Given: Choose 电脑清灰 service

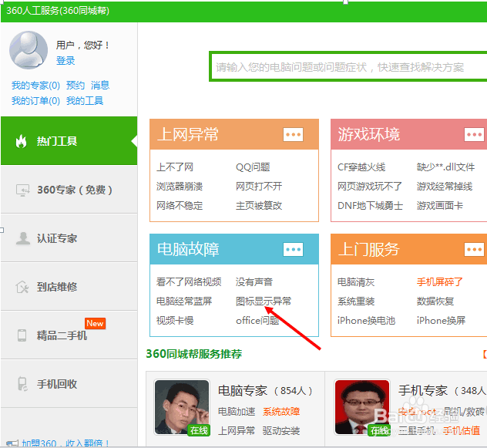Looking at the screenshot, I should click(356, 282).
